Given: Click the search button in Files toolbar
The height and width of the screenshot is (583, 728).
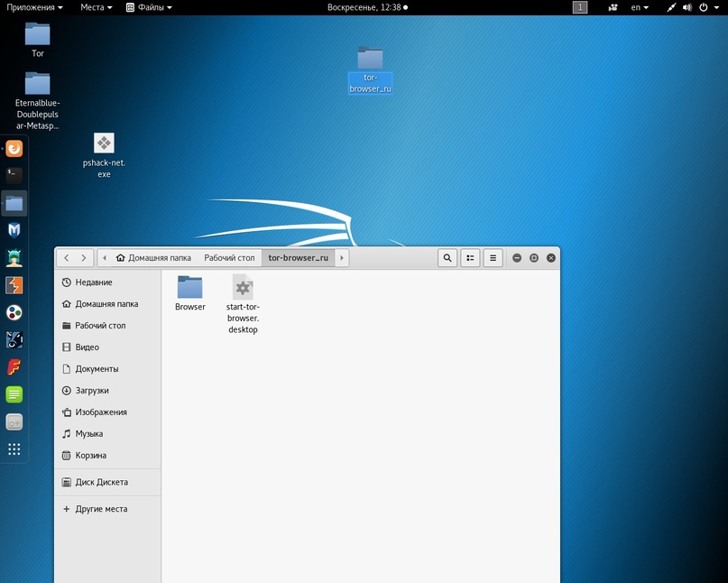Looking at the screenshot, I should [x=447, y=258].
